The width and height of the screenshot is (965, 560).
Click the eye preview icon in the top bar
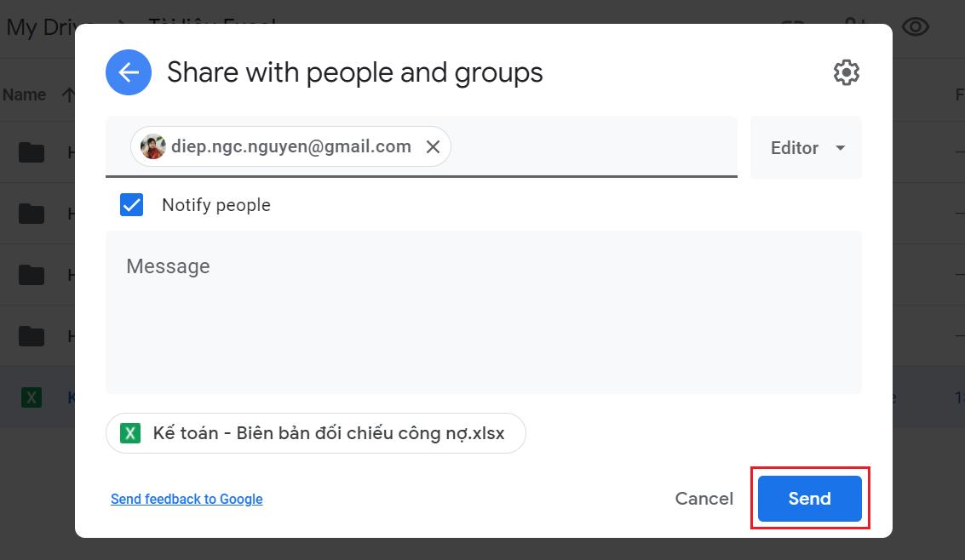pyautogui.click(x=915, y=26)
